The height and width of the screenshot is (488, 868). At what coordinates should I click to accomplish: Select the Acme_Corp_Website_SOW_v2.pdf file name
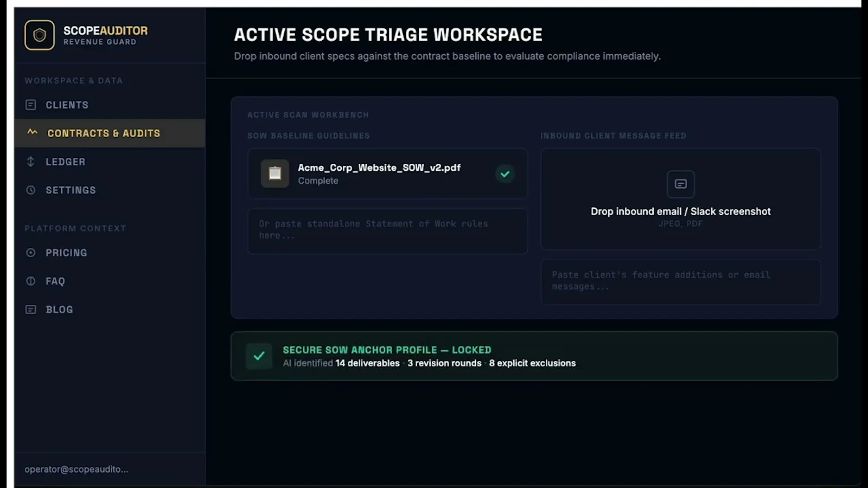click(x=379, y=168)
